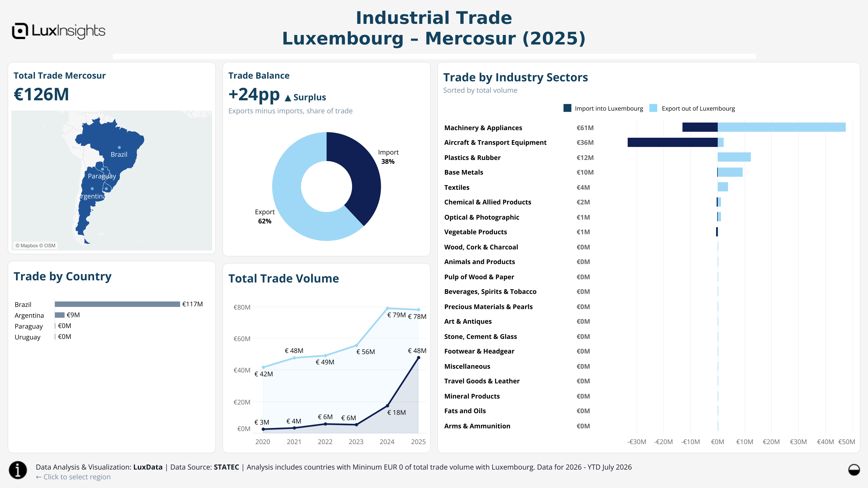Click the half-filled circle icon in footer
Viewport: 868px width, 488px height.
point(854,470)
